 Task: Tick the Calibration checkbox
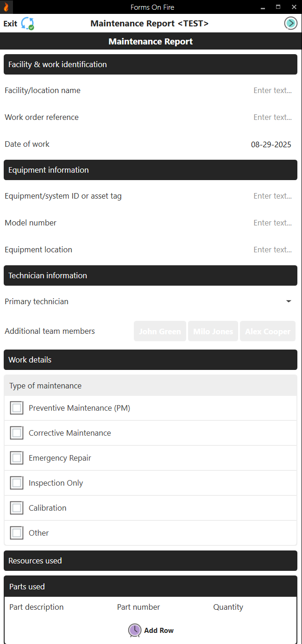16,507
